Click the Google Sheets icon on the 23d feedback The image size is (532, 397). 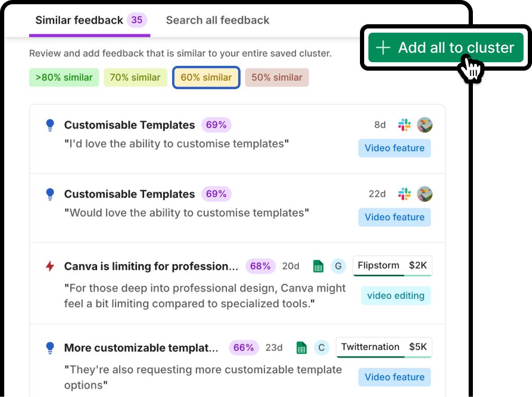pos(301,348)
